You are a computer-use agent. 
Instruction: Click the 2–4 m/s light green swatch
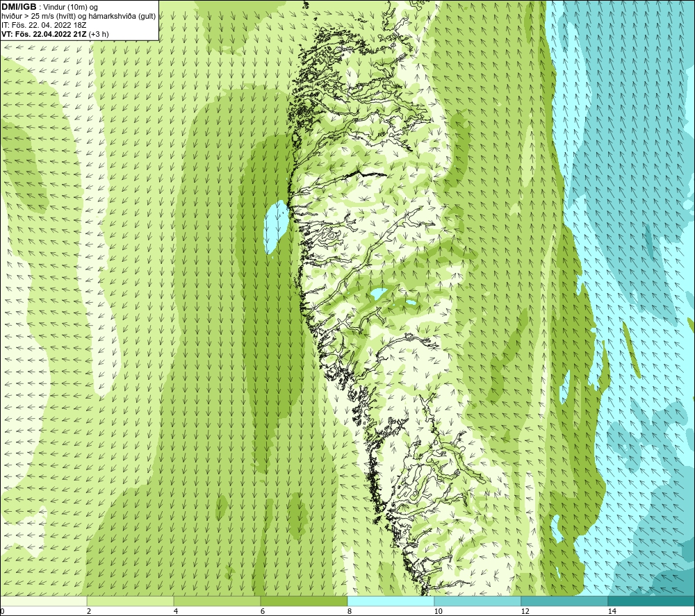pyautogui.click(x=131, y=601)
